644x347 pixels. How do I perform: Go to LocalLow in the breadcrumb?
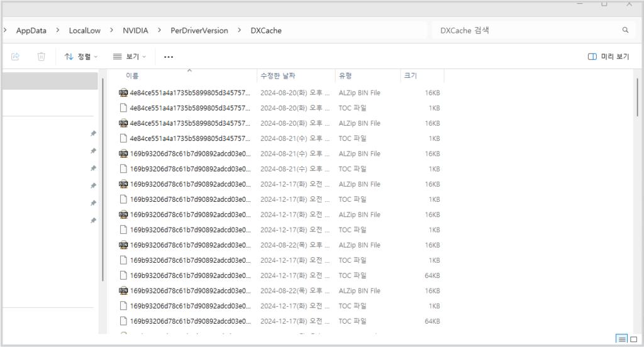(85, 30)
